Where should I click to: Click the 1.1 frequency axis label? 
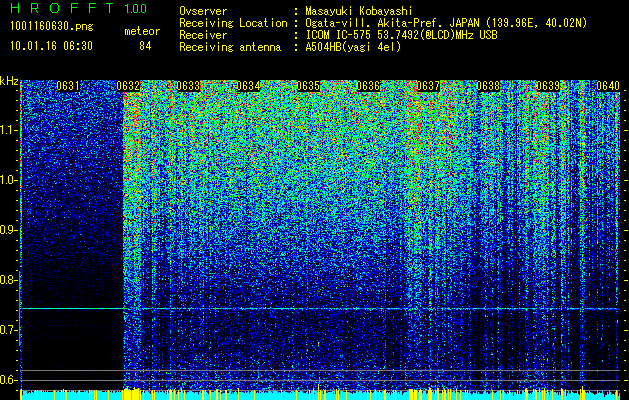[x=9, y=130]
